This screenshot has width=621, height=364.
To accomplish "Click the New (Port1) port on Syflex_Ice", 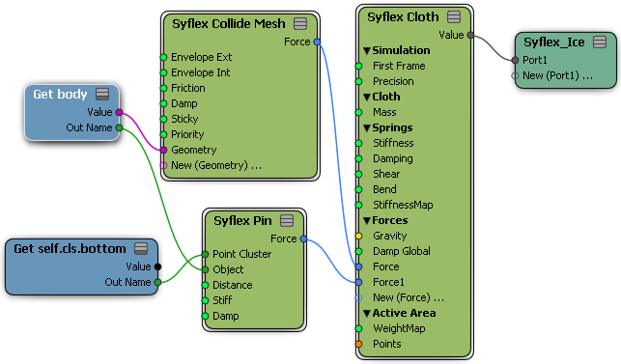I will [515, 75].
